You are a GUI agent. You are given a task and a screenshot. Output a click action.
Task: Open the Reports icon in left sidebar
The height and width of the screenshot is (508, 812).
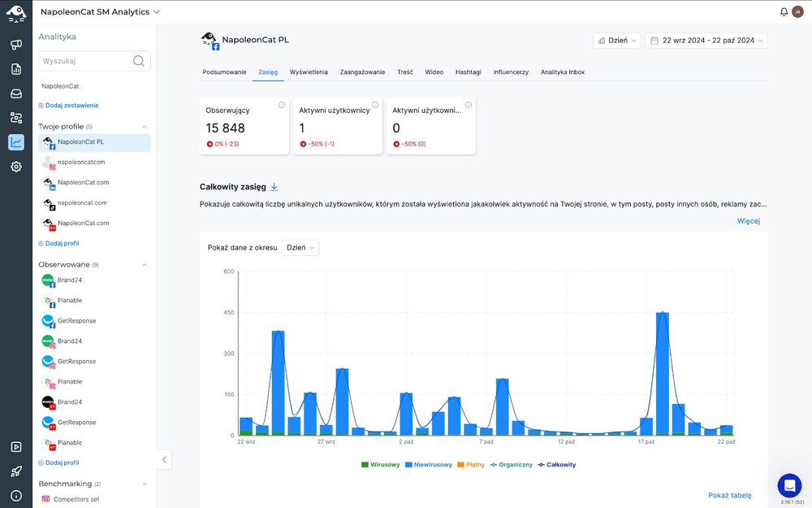click(x=16, y=69)
